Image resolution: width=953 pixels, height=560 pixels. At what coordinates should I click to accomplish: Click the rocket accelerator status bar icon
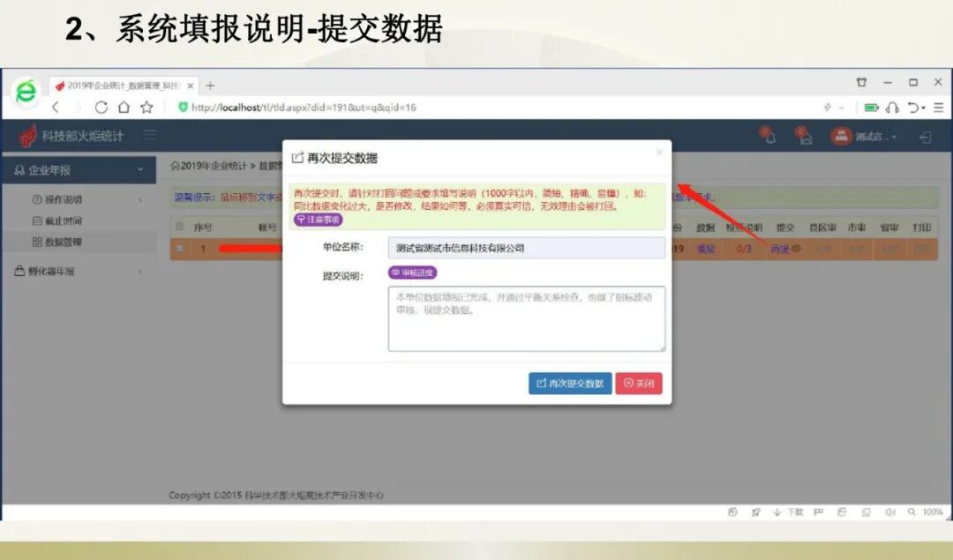click(x=755, y=512)
